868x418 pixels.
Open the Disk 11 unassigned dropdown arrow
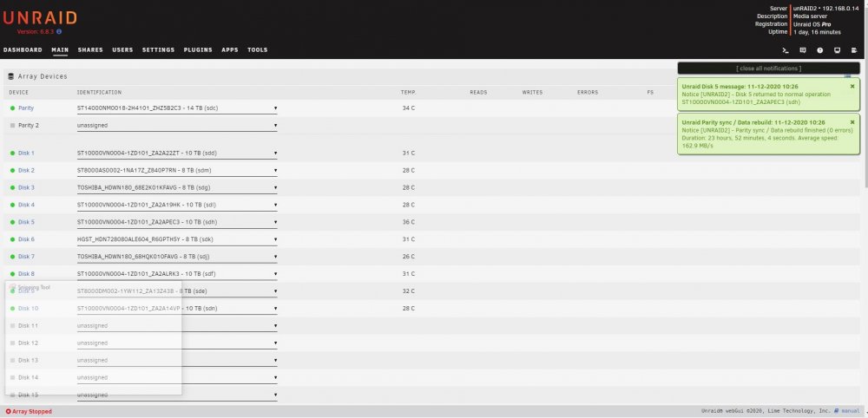click(x=276, y=326)
